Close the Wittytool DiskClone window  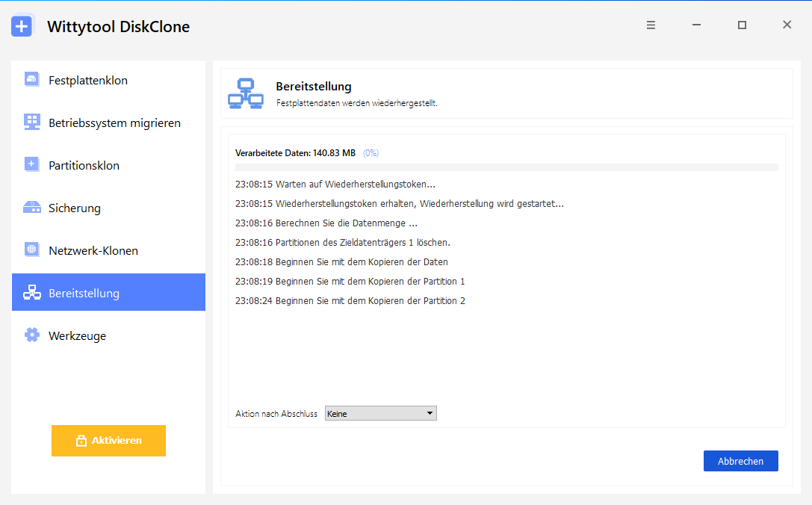point(787,25)
